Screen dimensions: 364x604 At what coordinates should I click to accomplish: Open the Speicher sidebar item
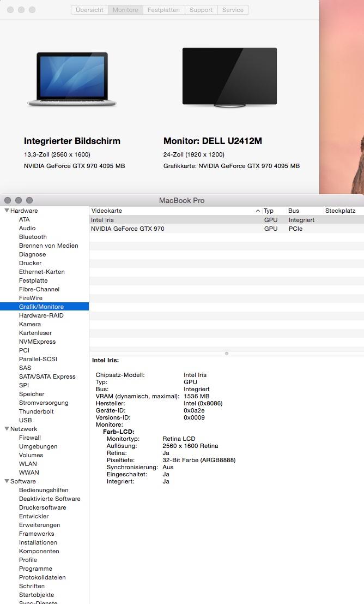pyautogui.click(x=32, y=394)
